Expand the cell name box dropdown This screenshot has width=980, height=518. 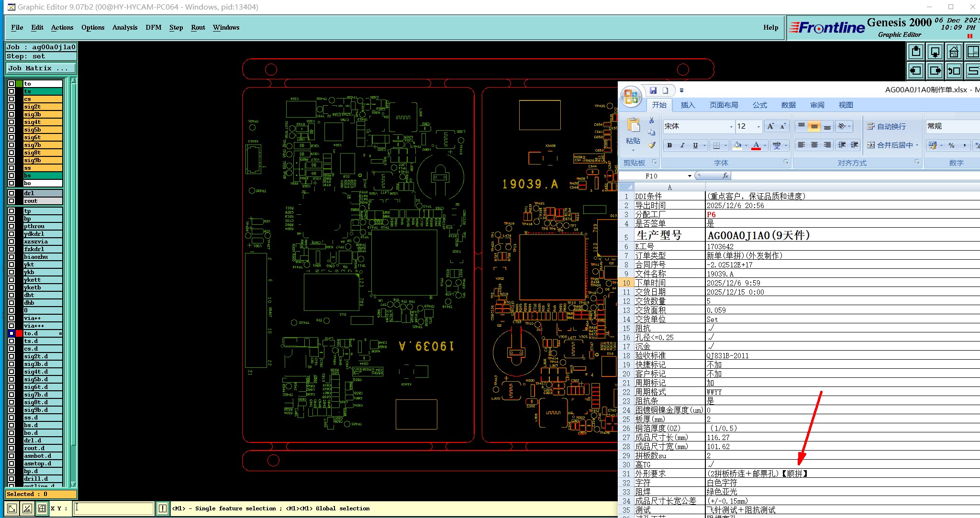click(690, 176)
